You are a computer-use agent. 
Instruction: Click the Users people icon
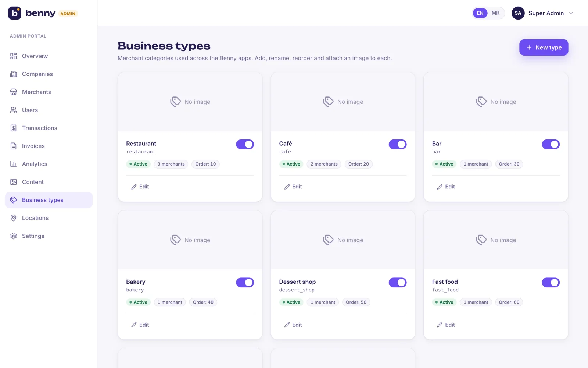14,110
